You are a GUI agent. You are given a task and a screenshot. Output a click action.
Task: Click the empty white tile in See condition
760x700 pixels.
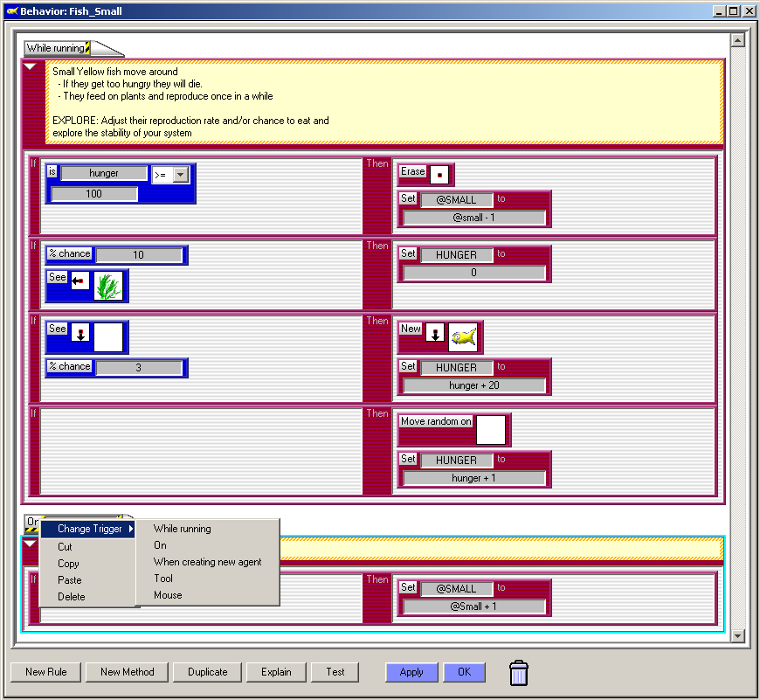coord(108,337)
